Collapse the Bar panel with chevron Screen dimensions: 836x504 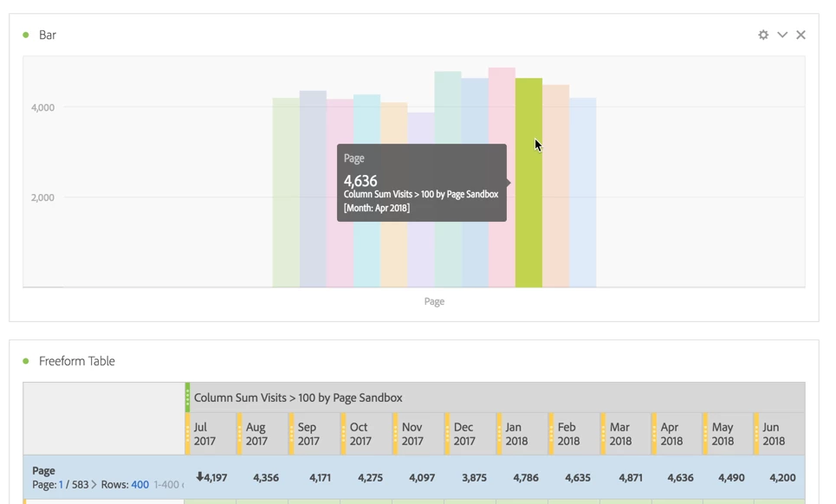pos(782,35)
